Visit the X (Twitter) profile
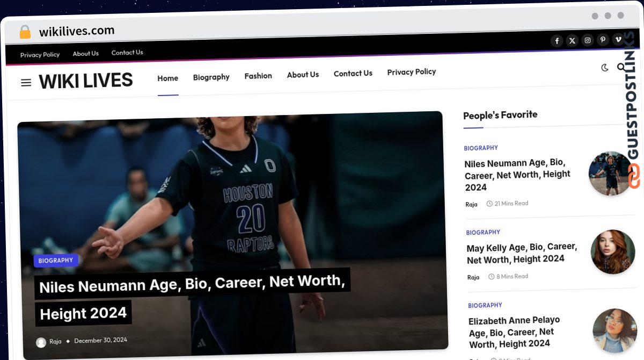 coord(572,40)
